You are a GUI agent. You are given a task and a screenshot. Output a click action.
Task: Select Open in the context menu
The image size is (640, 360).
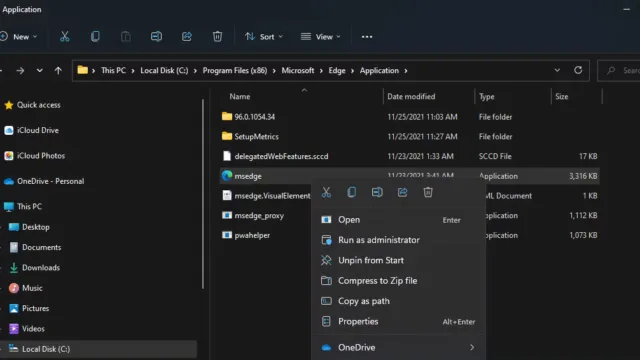coord(398,220)
